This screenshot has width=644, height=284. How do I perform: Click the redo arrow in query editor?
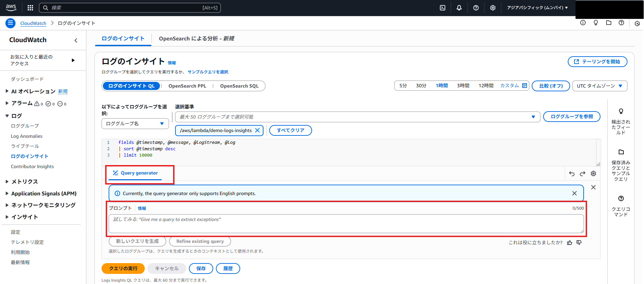point(583,173)
